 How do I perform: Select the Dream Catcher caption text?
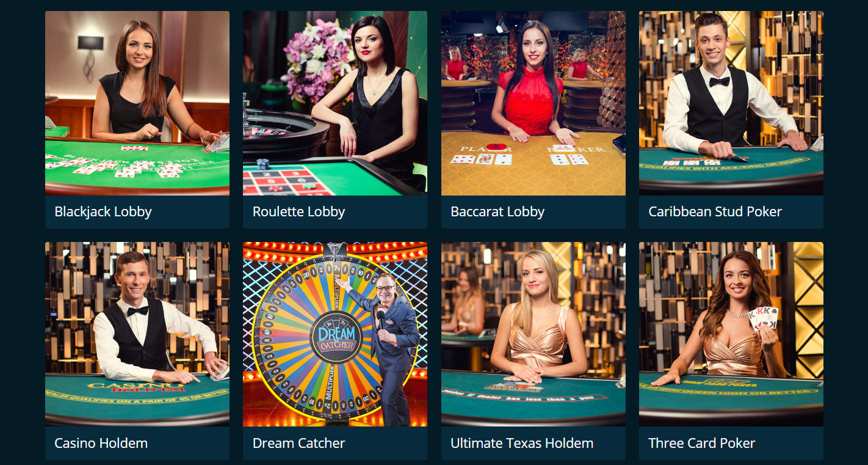click(299, 444)
